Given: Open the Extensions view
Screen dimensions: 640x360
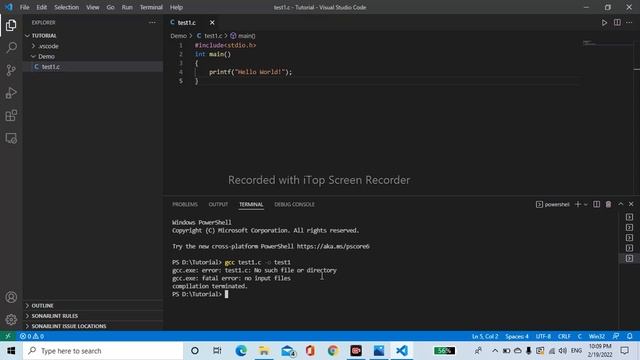Looking at the screenshot, I should click(11, 116).
